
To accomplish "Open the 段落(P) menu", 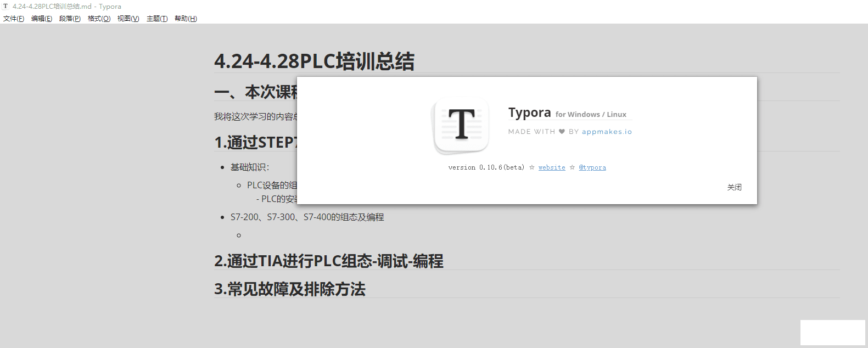I will click(70, 19).
